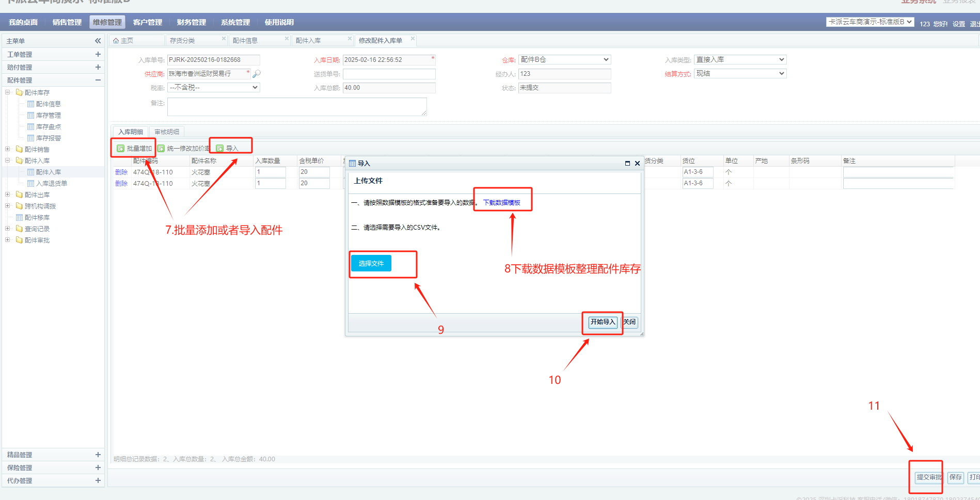Switch to the 审核明细 tab
The image size is (980, 500).
point(167,132)
